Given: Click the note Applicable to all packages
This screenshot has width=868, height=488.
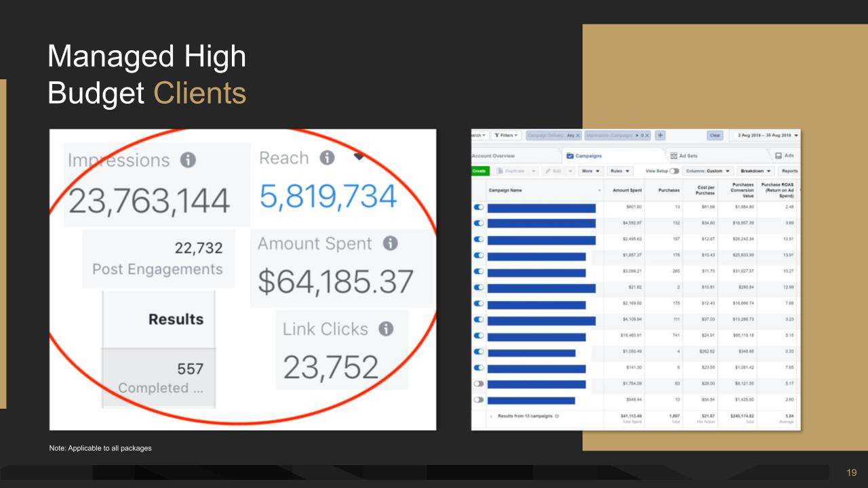Looking at the screenshot, I should (101, 448).
